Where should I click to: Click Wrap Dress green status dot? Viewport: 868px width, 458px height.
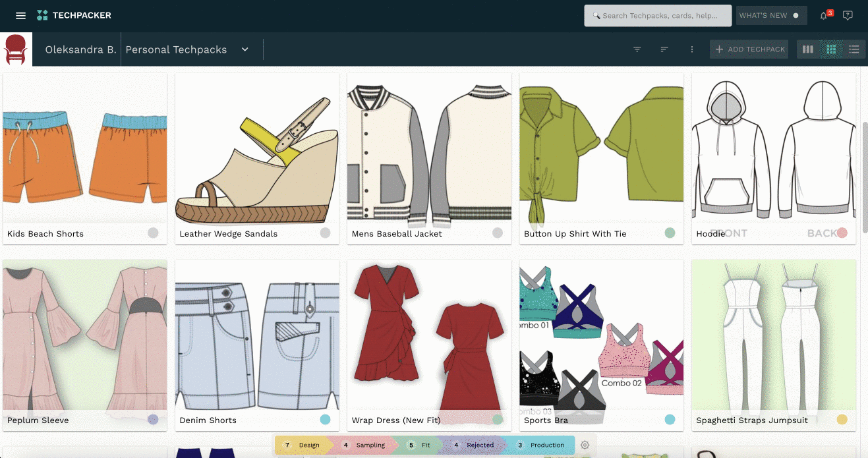click(x=498, y=420)
